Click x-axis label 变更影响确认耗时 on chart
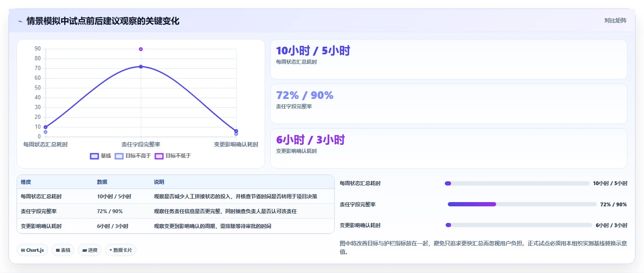This screenshot has height=273, width=644. coord(236,145)
